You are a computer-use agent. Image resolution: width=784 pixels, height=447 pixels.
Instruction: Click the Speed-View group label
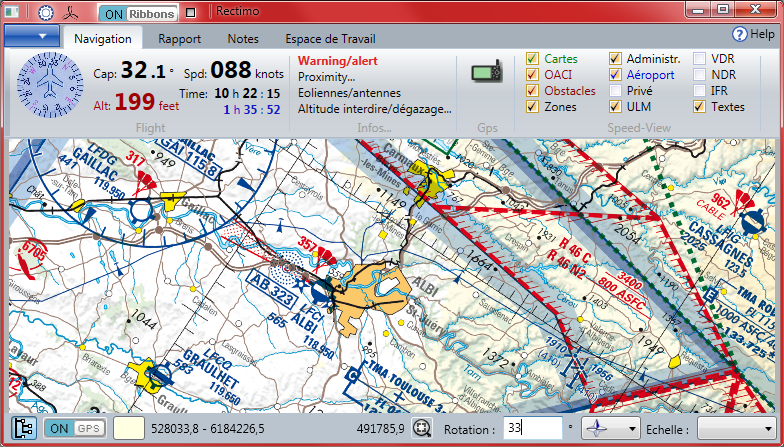tap(639, 128)
